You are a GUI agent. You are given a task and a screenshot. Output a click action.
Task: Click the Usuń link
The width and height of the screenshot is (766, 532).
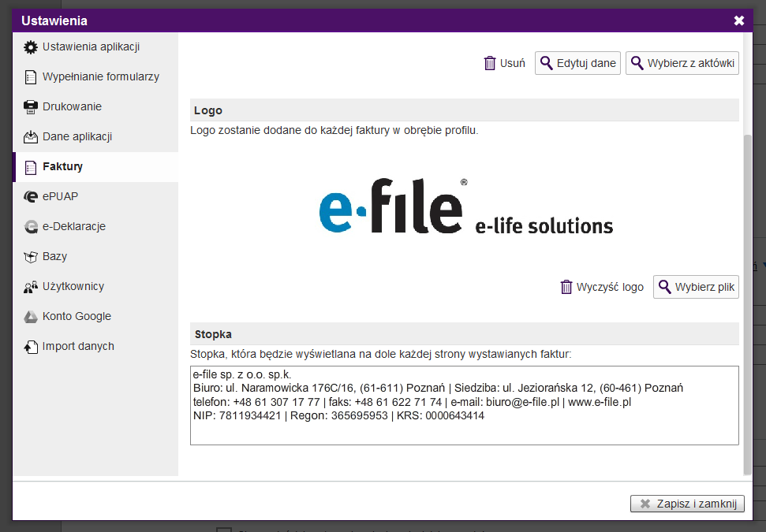(505, 63)
